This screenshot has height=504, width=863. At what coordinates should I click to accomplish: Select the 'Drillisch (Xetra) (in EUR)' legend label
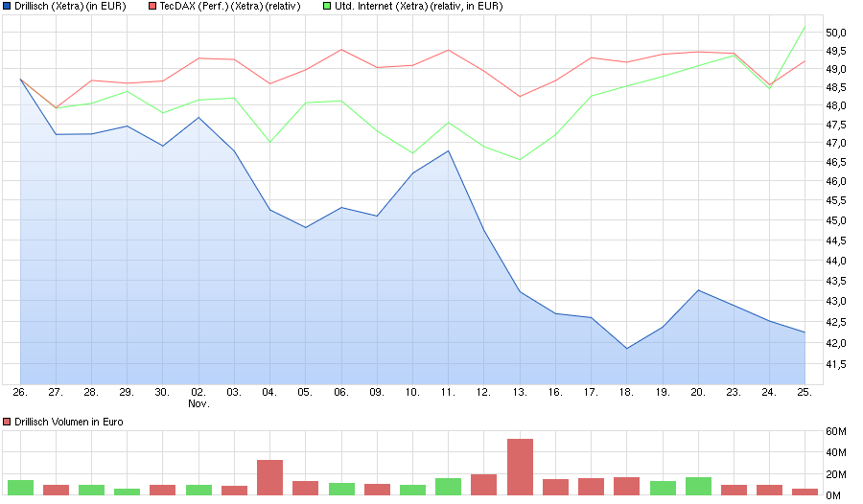point(70,7)
